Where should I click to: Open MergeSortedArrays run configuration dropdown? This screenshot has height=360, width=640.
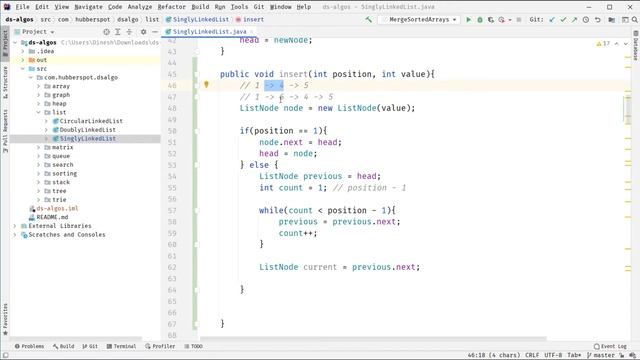point(420,20)
